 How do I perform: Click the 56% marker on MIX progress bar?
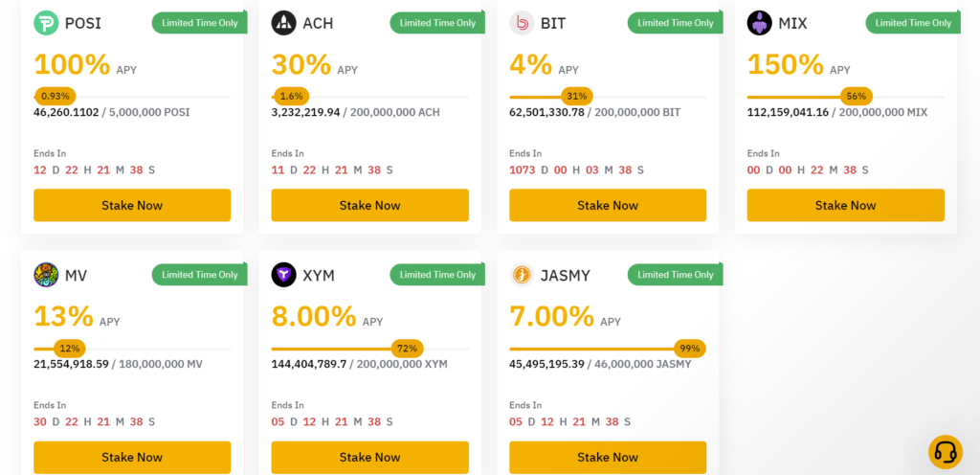pyautogui.click(x=856, y=96)
